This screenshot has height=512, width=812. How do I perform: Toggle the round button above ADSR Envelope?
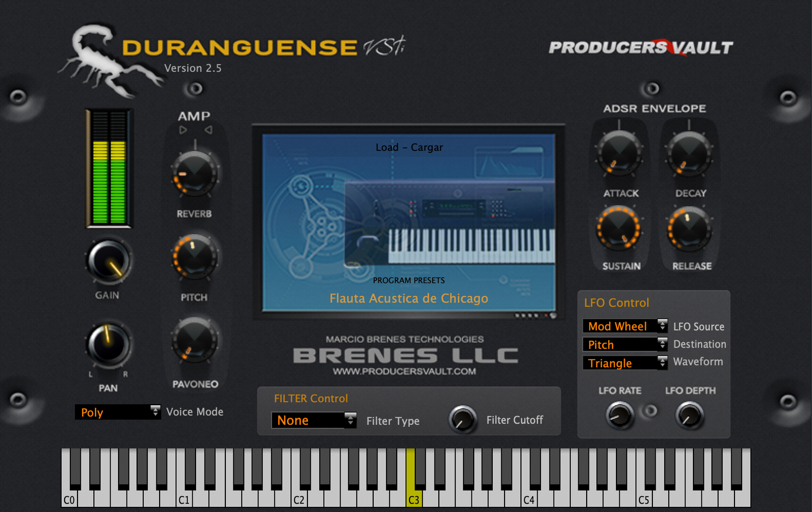(x=652, y=89)
